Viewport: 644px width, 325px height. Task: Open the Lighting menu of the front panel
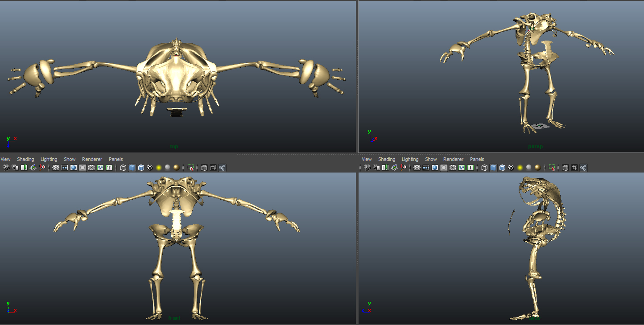click(49, 159)
